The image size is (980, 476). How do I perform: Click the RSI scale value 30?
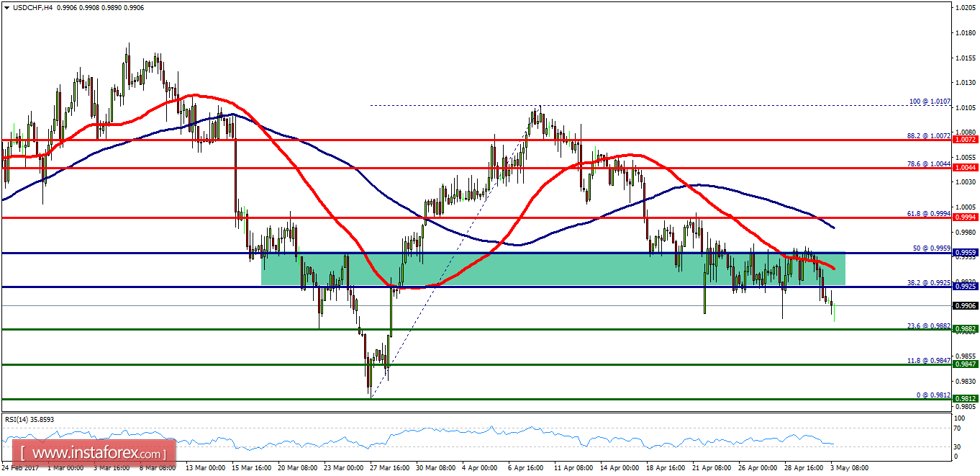959,446
